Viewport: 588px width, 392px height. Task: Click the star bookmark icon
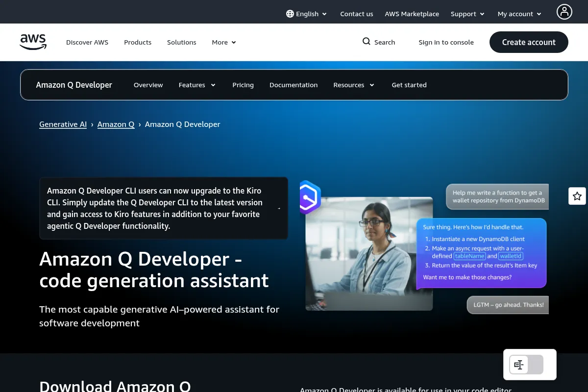click(x=577, y=196)
